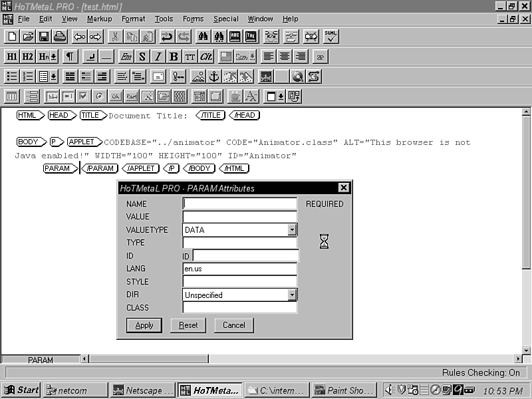Expand the DIR combo box
Screen dimensions: 532x399
click(x=292, y=295)
